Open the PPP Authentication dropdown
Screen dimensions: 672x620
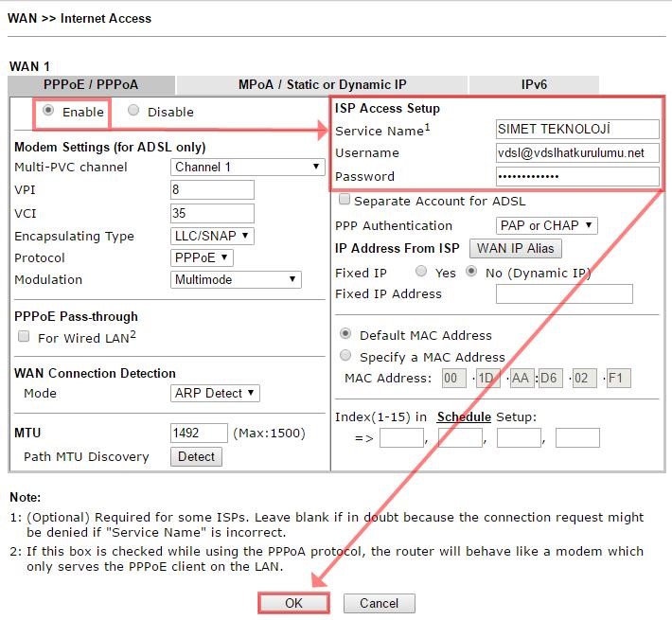coord(546,225)
